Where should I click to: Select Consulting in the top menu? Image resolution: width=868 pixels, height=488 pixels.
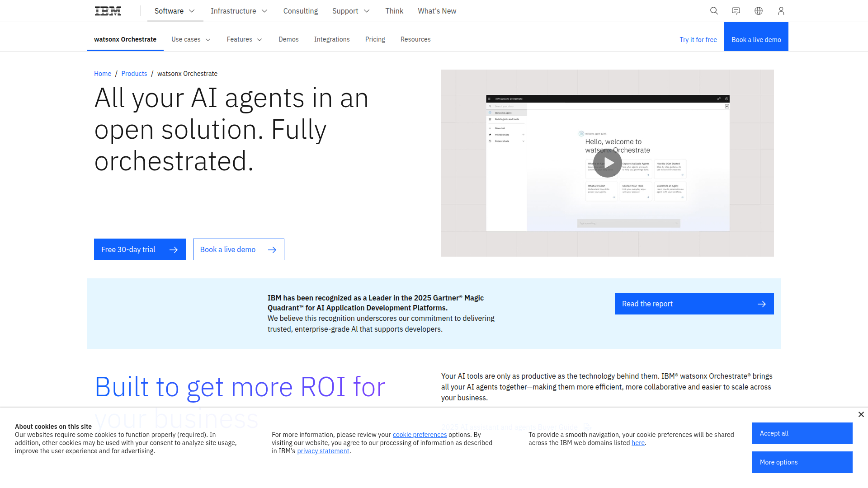300,11
